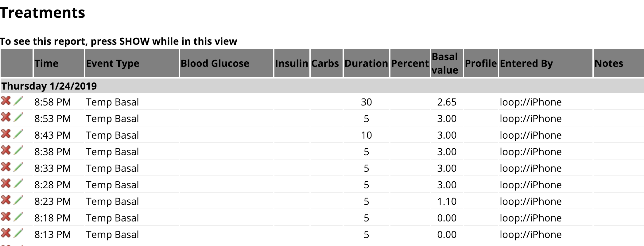Delete the 8:43 PM ten-minute temp basal
Screen dimensions: 644x246
6,134
